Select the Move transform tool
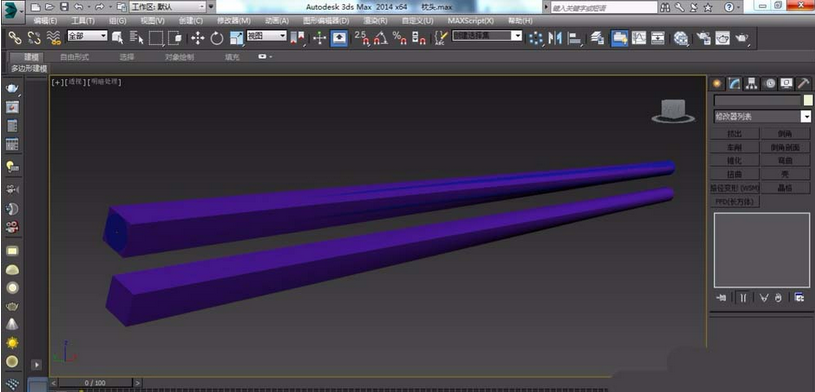The width and height of the screenshot is (815, 392). click(198, 38)
